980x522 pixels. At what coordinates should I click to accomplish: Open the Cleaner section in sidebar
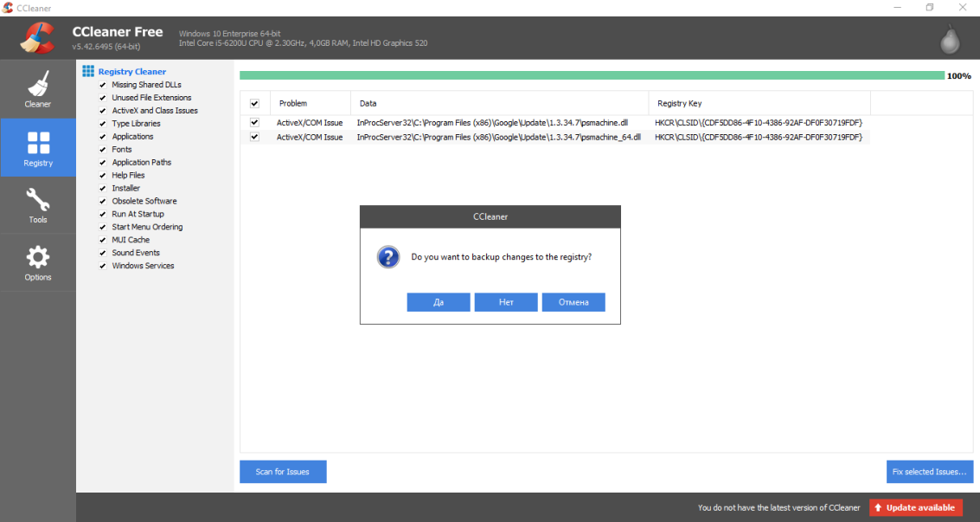pyautogui.click(x=37, y=89)
